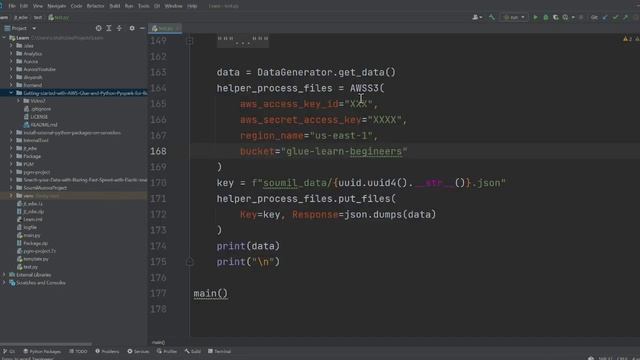640x360 pixels.
Task: Click the jt_edw breadcrumb in navigation bar
Action: [21, 18]
